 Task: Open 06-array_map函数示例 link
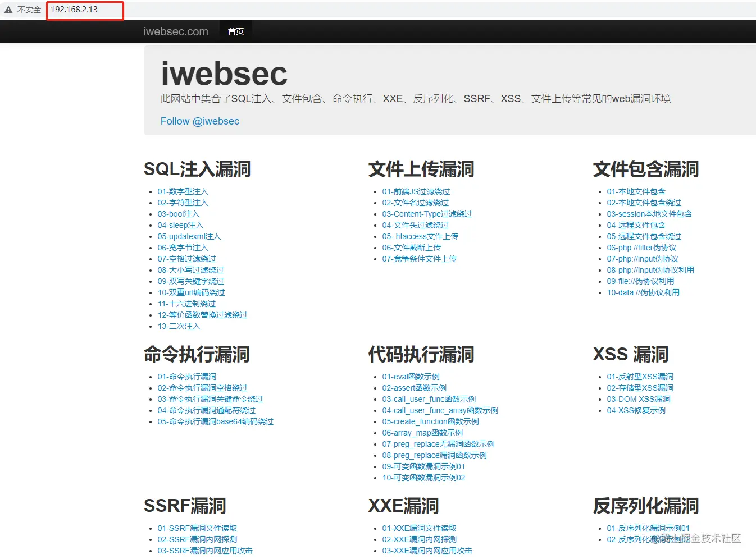point(423,433)
